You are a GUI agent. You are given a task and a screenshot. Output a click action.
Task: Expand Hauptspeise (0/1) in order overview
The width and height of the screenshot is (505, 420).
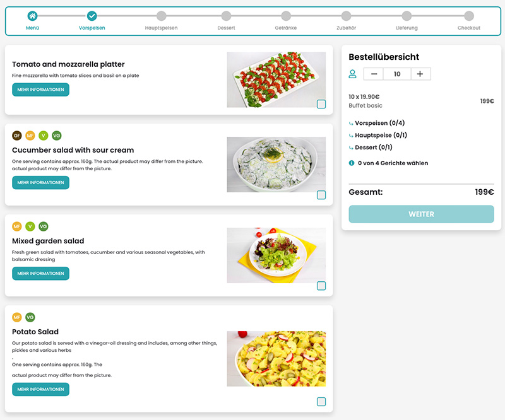(x=377, y=135)
